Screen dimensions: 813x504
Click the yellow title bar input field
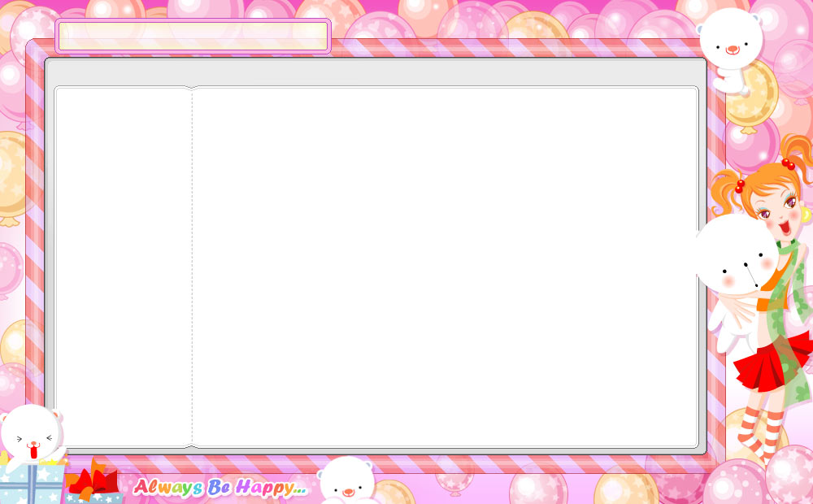pos(193,36)
